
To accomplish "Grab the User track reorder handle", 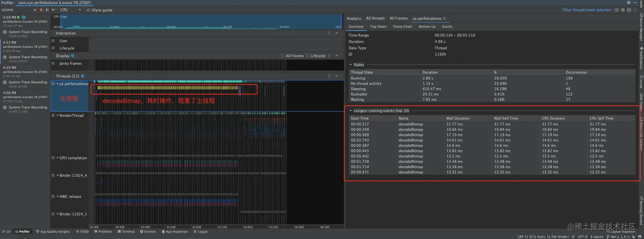I will coord(53,41).
